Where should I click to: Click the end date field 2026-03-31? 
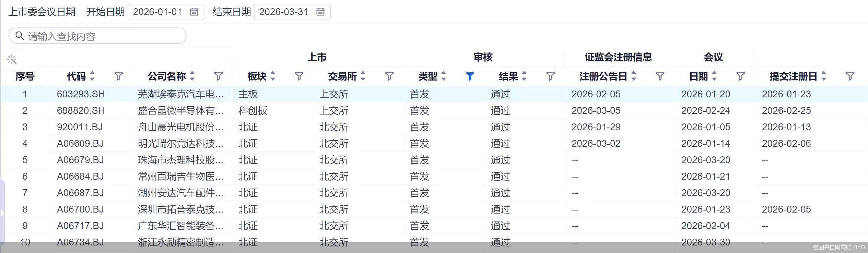284,12
